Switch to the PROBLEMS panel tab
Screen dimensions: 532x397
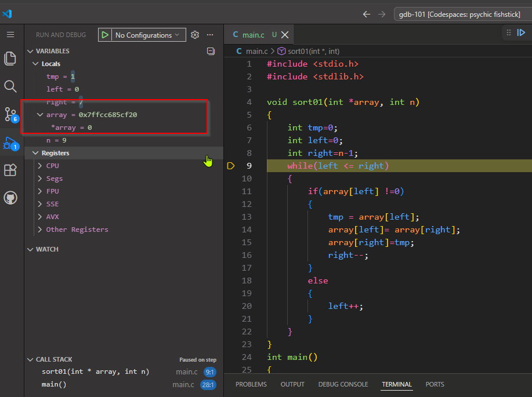pos(251,384)
